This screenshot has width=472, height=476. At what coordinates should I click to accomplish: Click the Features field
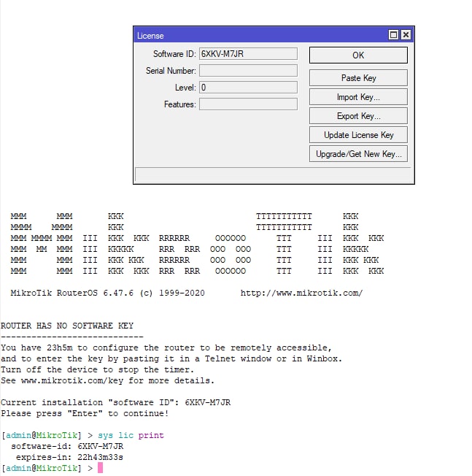click(x=248, y=104)
